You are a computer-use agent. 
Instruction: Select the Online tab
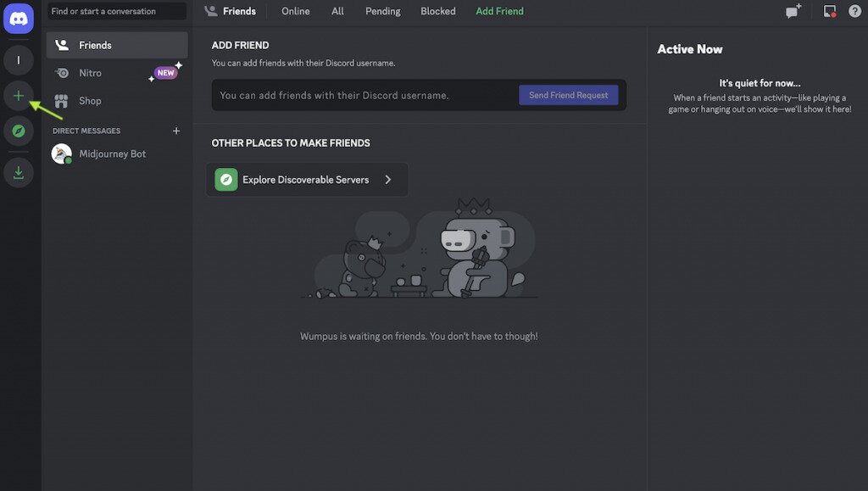295,11
